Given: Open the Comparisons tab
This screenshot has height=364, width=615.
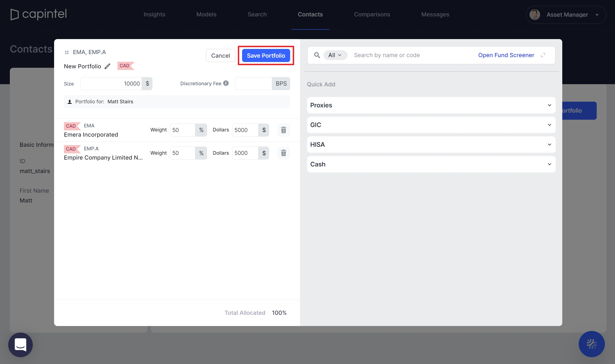Looking at the screenshot, I should (372, 14).
